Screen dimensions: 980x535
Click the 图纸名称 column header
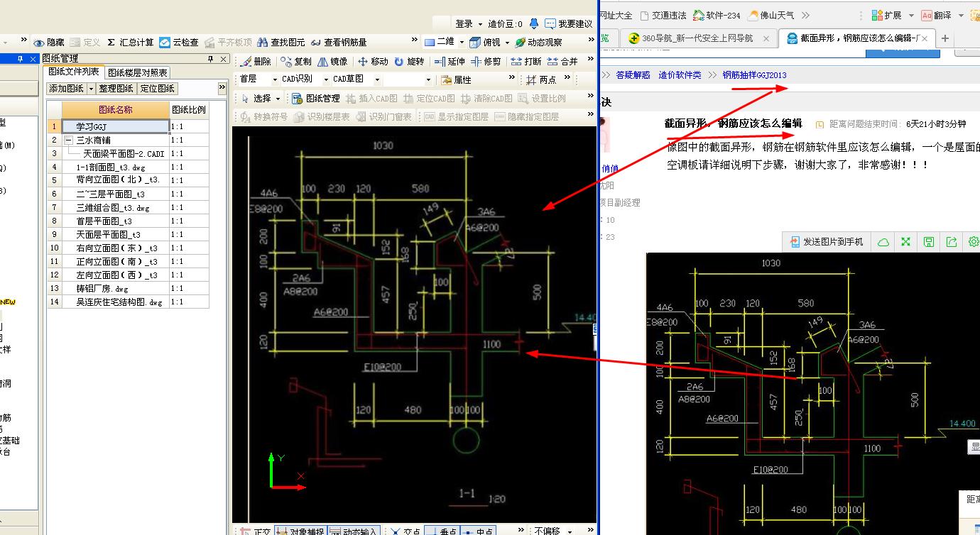coord(115,110)
